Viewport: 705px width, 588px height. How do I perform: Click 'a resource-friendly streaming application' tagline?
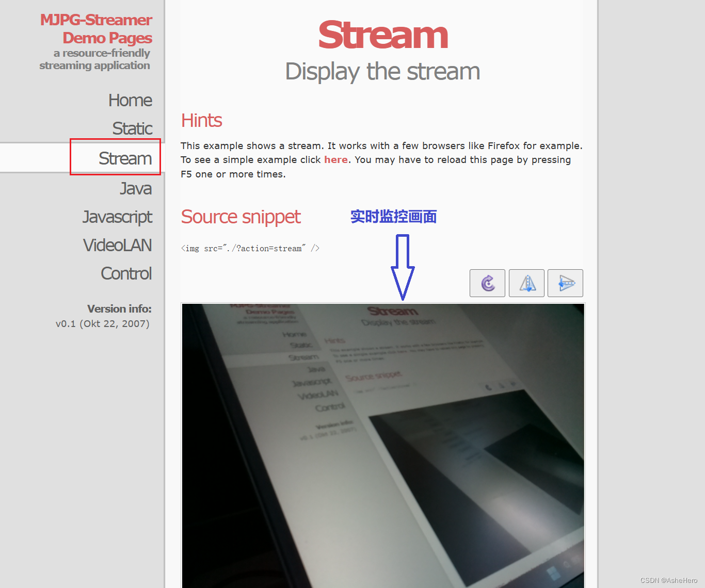coord(95,59)
